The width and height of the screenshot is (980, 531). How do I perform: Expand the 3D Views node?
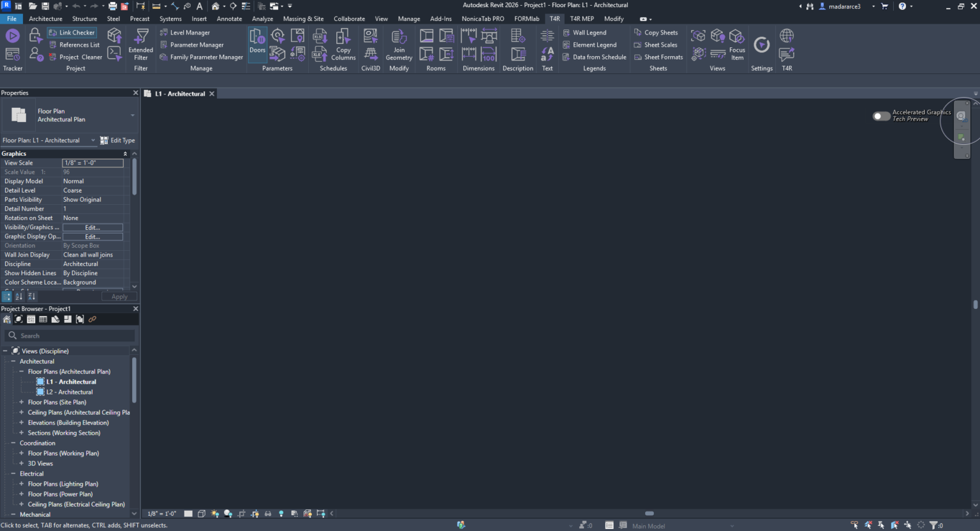tap(22, 463)
